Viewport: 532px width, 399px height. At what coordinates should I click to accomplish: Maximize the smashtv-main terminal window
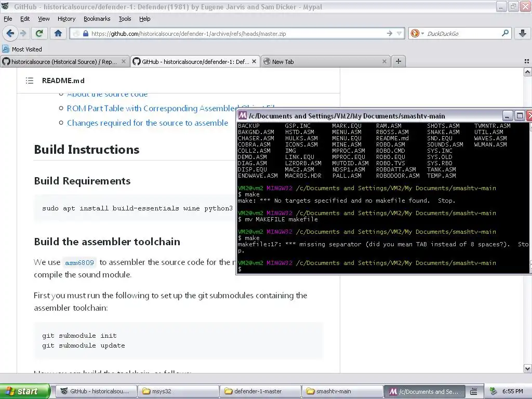(x=520, y=116)
